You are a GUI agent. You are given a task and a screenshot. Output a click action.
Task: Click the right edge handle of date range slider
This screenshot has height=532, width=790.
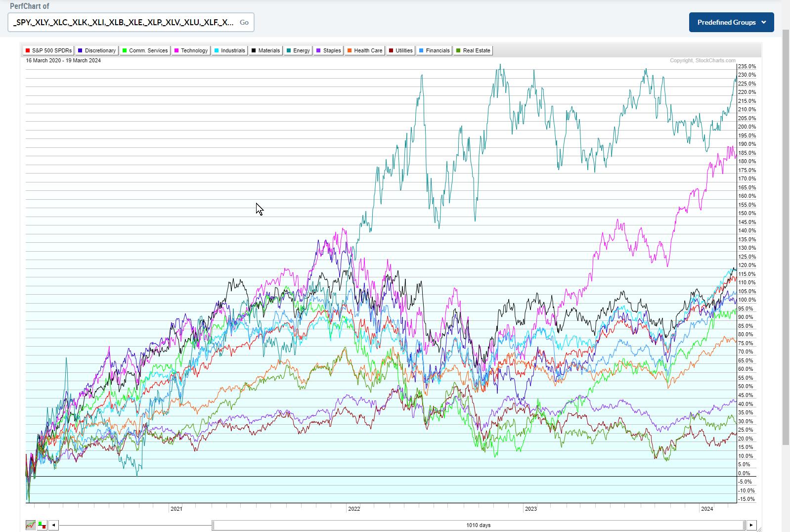(x=744, y=525)
